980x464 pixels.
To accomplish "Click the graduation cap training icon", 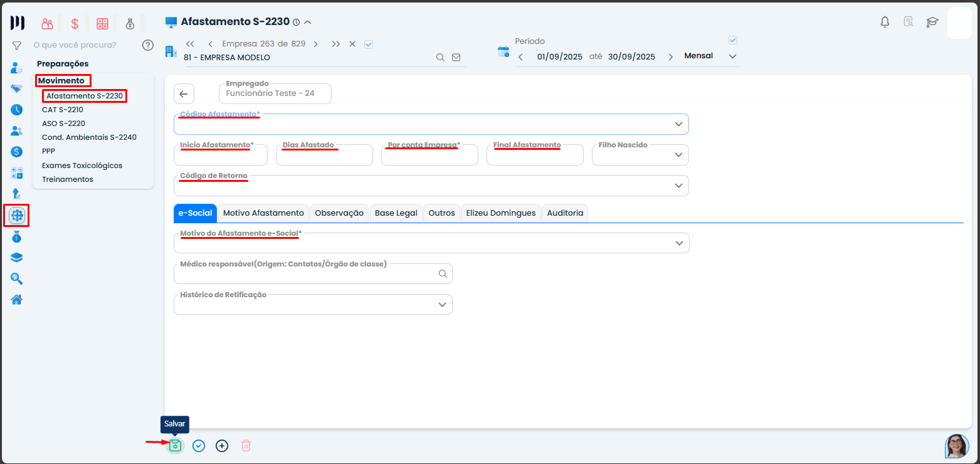I will (932, 22).
